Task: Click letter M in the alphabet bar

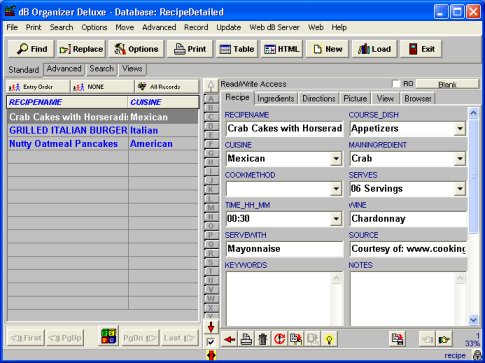Action: (211, 208)
